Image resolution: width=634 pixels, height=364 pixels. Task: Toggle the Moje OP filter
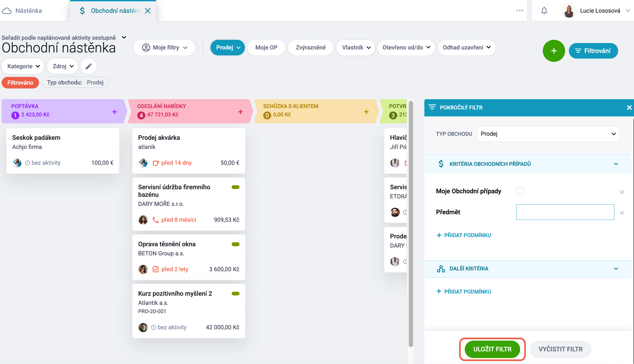(x=266, y=48)
